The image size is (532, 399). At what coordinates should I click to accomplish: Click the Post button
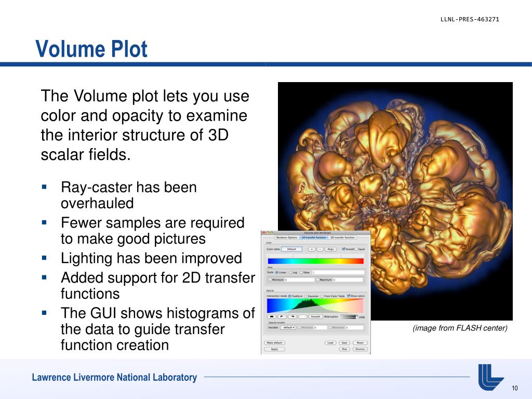pos(344,349)
